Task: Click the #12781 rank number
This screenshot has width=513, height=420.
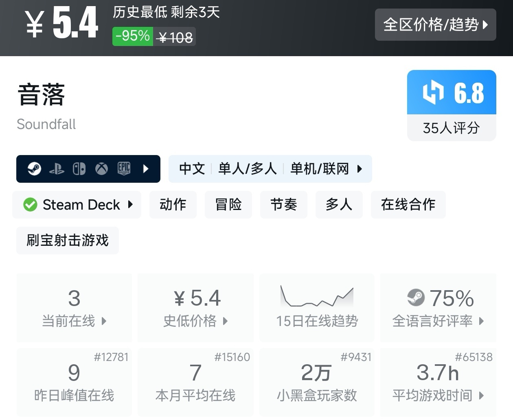Action: (111, 357)
